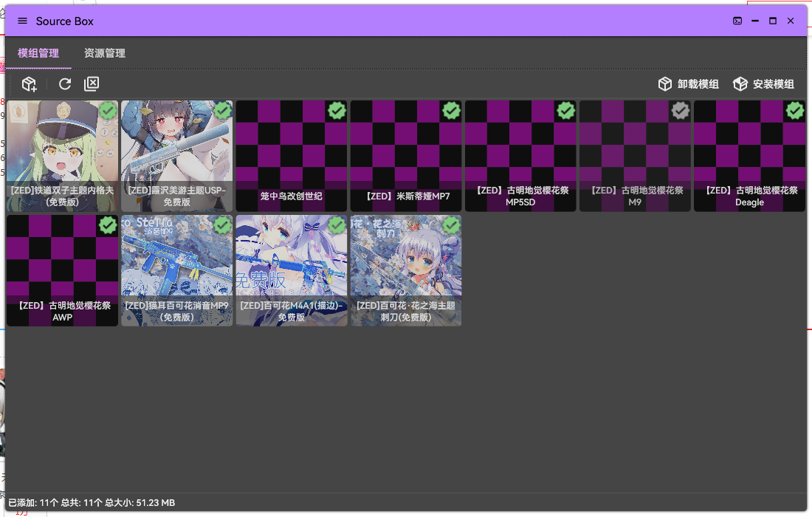Refresh the mod list with the circular arrow
This screenshot has height=517, width=812.
click(65, 84)
